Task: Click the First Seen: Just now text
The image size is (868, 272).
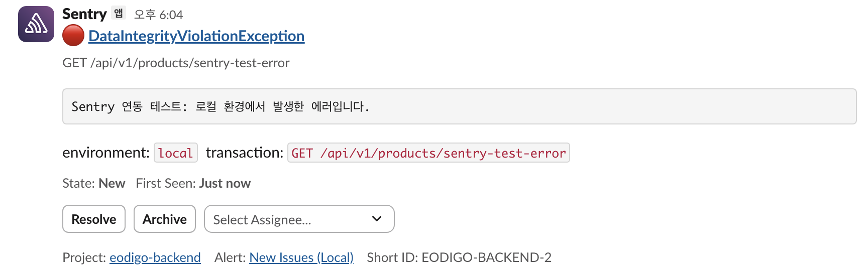Action: pos(193,183)
